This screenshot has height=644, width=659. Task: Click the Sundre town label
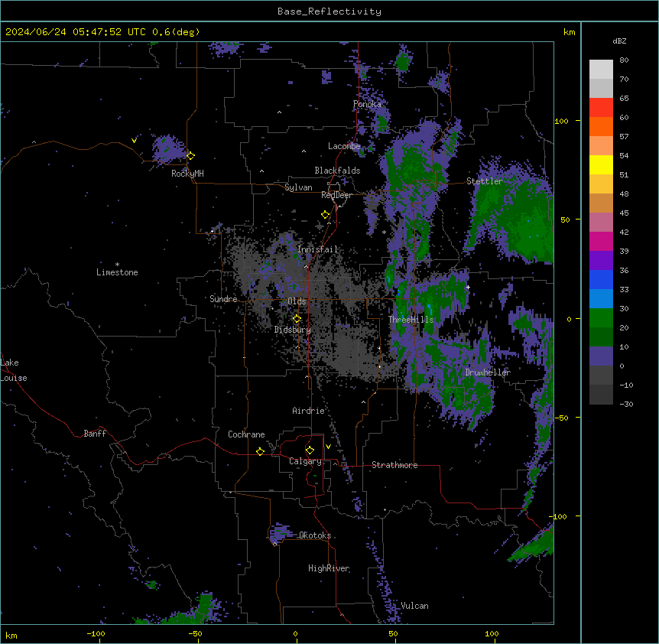coord(223,299)
